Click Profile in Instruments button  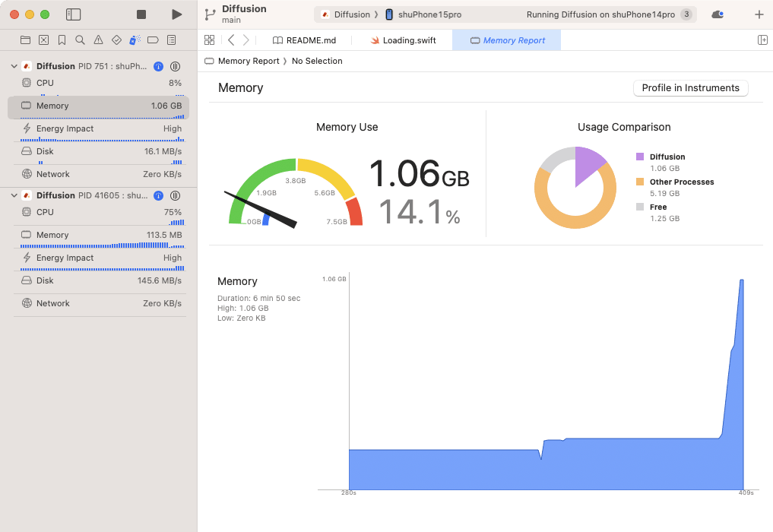[691, 87]
